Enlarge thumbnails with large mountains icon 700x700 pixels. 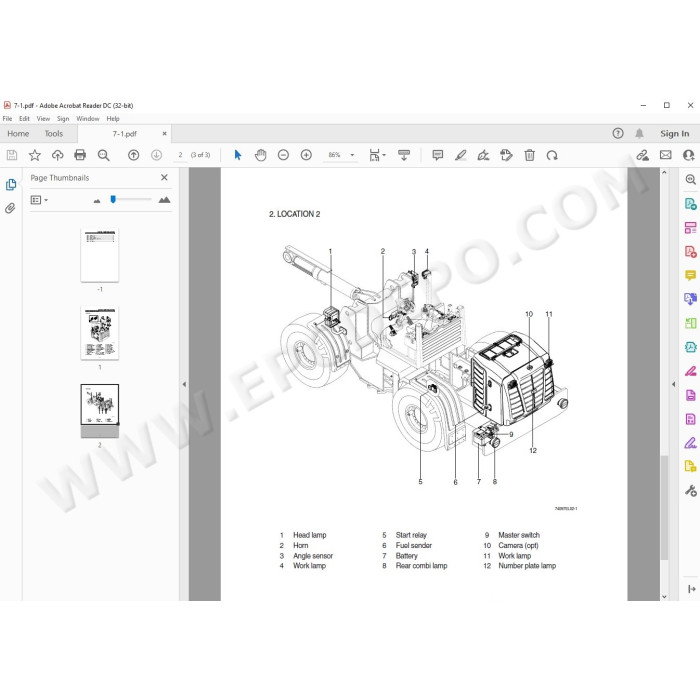[x=164, y=200]
